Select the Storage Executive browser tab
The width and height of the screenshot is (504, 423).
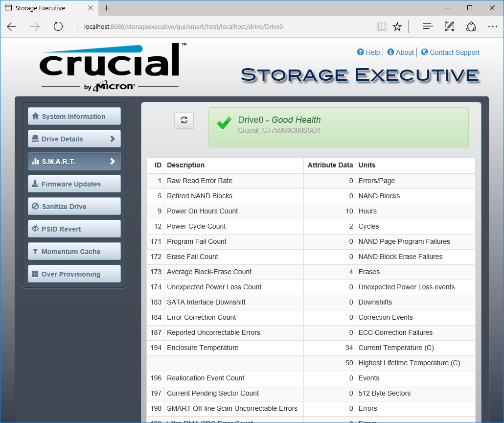[49, 8]
